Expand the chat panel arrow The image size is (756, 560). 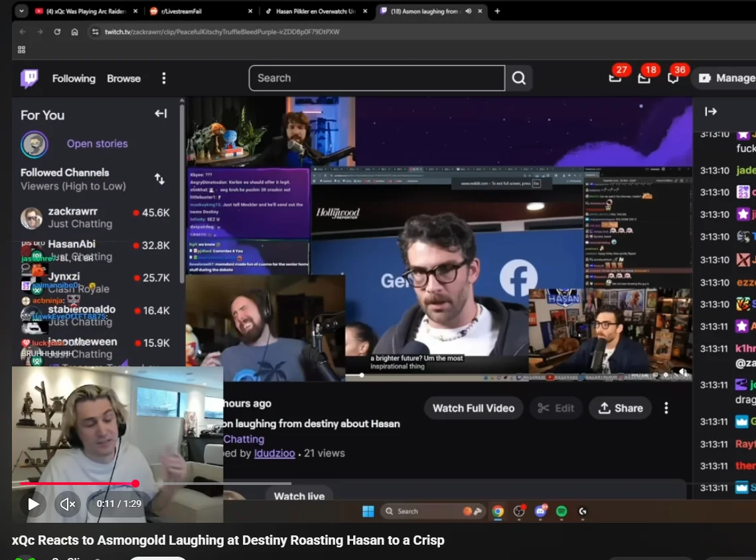click(x=710, y=112)
